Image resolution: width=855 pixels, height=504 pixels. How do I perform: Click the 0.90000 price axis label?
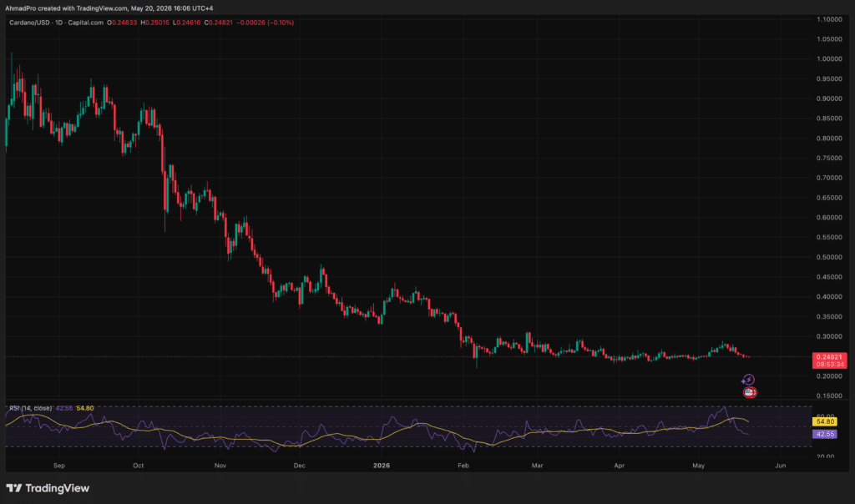[x=829, y=98]
